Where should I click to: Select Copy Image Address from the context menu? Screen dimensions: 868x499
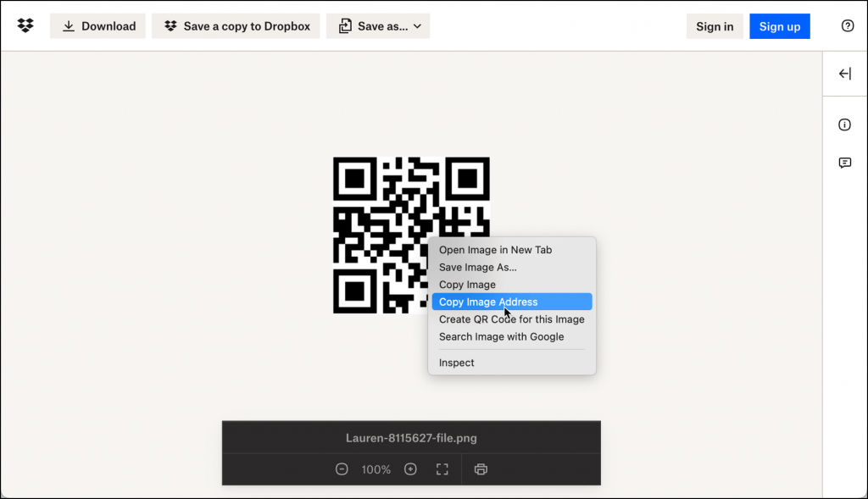[x=487, y=302]
